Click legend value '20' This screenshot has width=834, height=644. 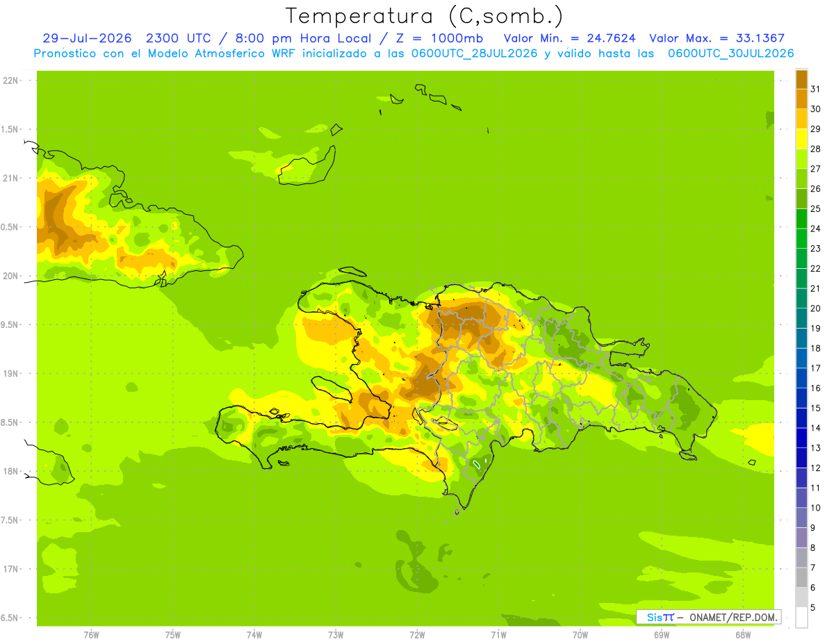[x=816, y=308]
